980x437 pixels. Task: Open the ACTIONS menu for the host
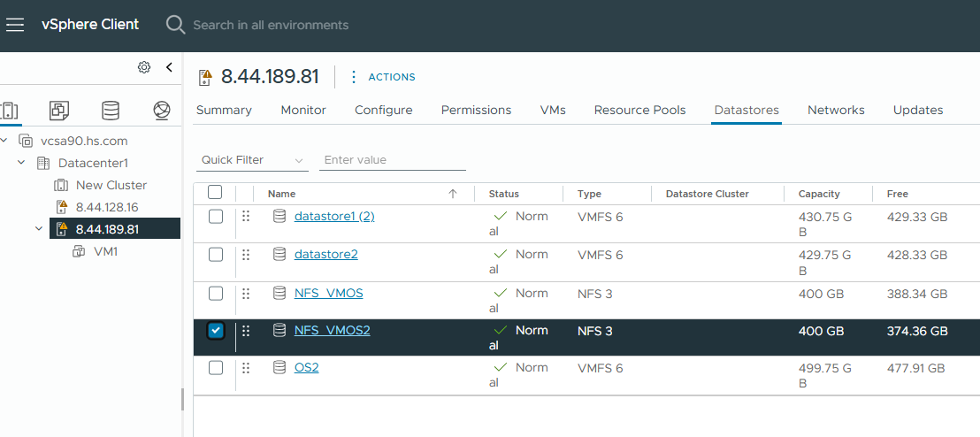tap(382, 77)
